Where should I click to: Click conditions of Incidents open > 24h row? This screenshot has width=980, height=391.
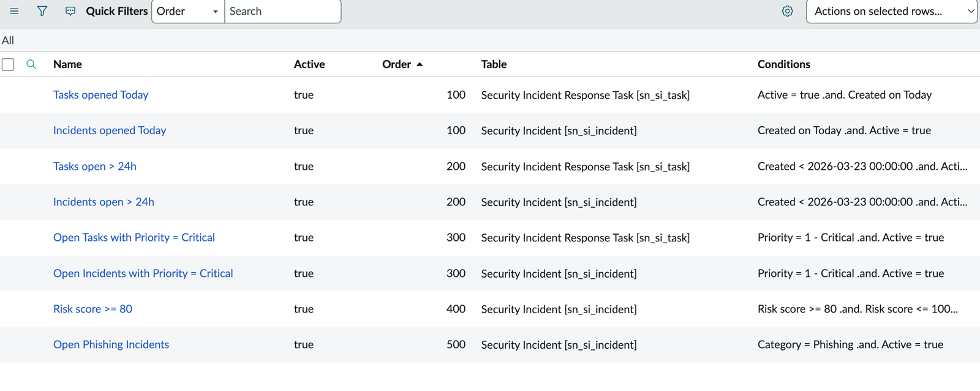click(x=862, y=202)
